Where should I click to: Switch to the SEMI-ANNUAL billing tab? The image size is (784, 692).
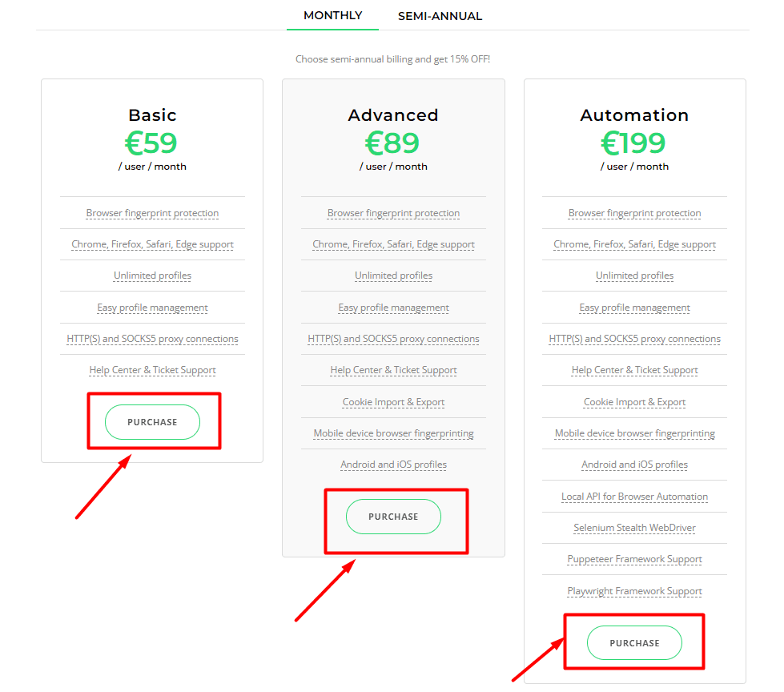coord(440,15)
